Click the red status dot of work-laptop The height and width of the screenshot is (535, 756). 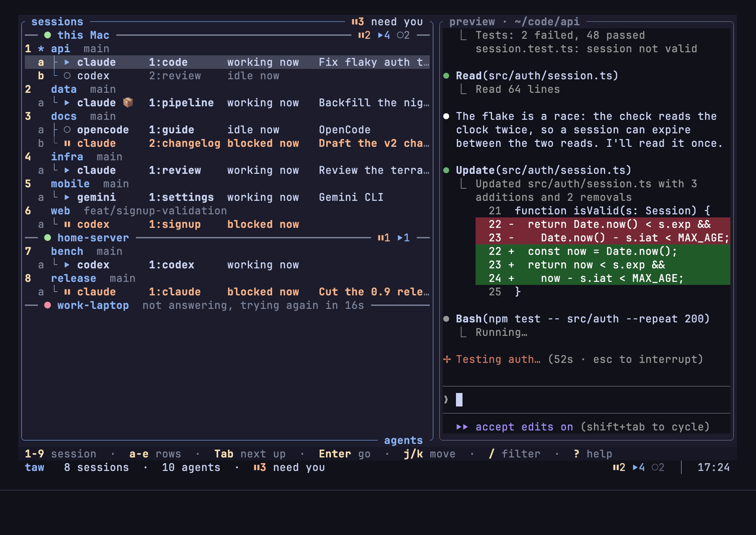tap(47, 305)
